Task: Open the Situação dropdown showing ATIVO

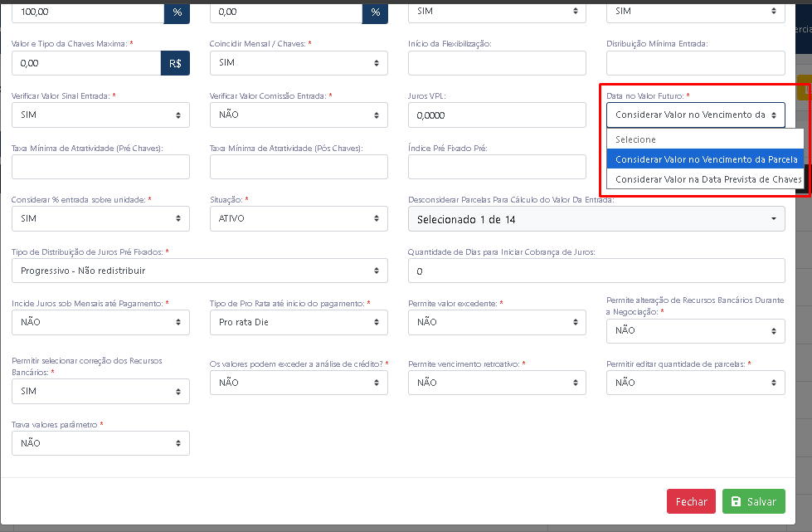Action: (299, 218)
